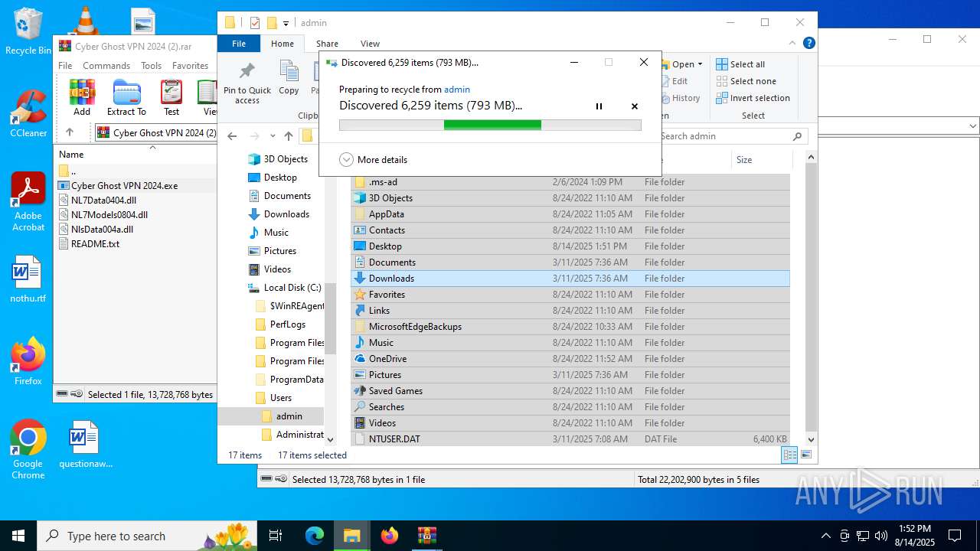The width and height of the screenshot is (980, 551).
Task: Pause the recycle operation in progress dialog
Action: [x=599, y=106]
